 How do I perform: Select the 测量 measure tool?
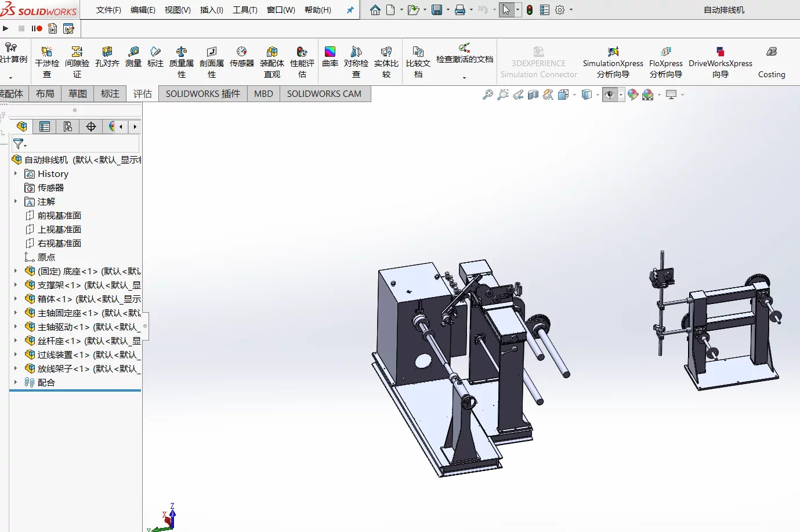tap(133, 57)
